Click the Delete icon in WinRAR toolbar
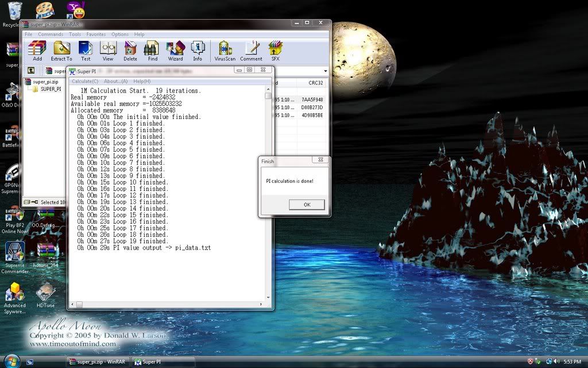This screenshot has width=588, height=368. (130, 51)
